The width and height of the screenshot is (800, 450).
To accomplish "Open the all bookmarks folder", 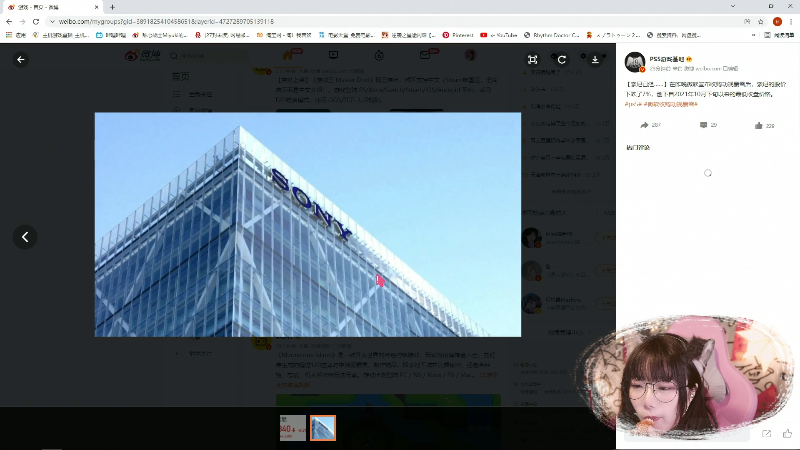I will [x=779, y=35].
